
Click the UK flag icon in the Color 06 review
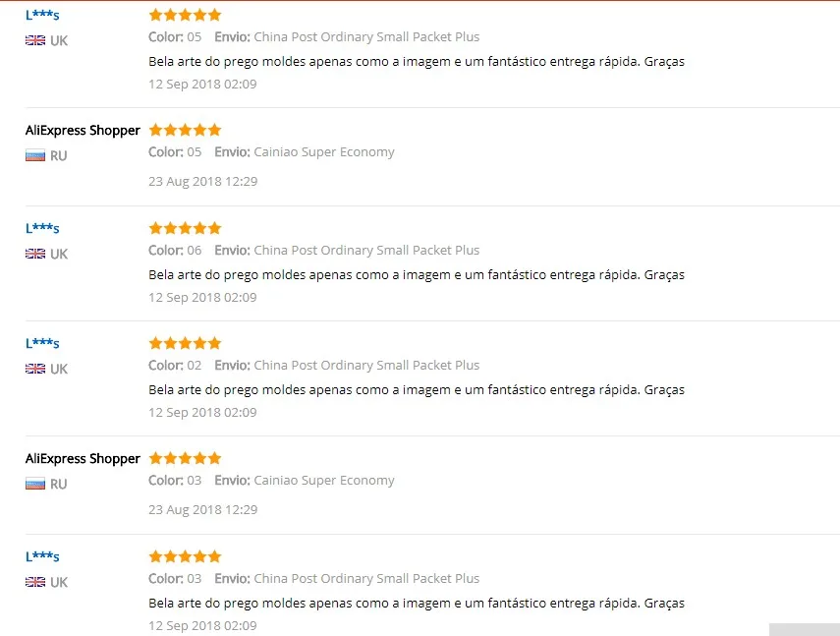tap(35, 254)
